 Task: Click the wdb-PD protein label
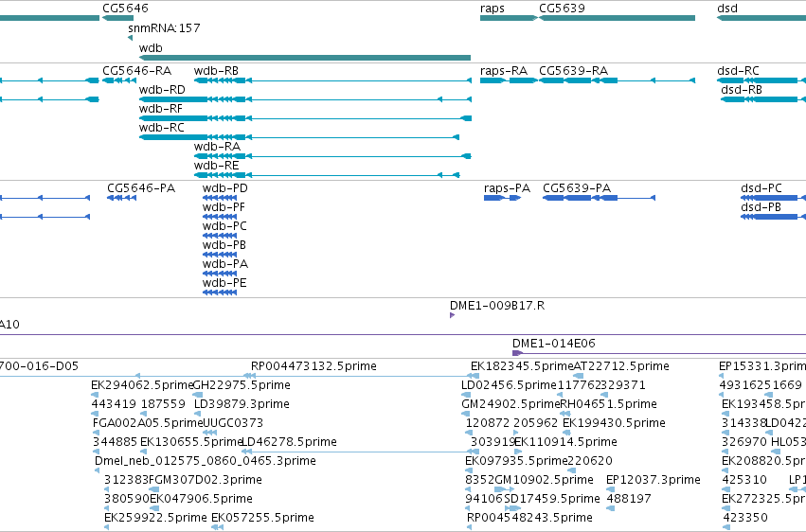click(x=225, y=188)
